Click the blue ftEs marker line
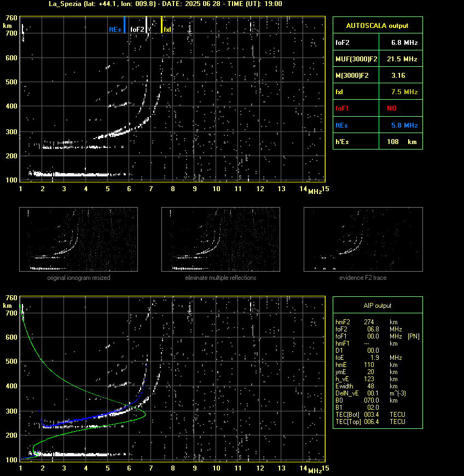Screen dimensions: 464x476 [x=124, y=25]
